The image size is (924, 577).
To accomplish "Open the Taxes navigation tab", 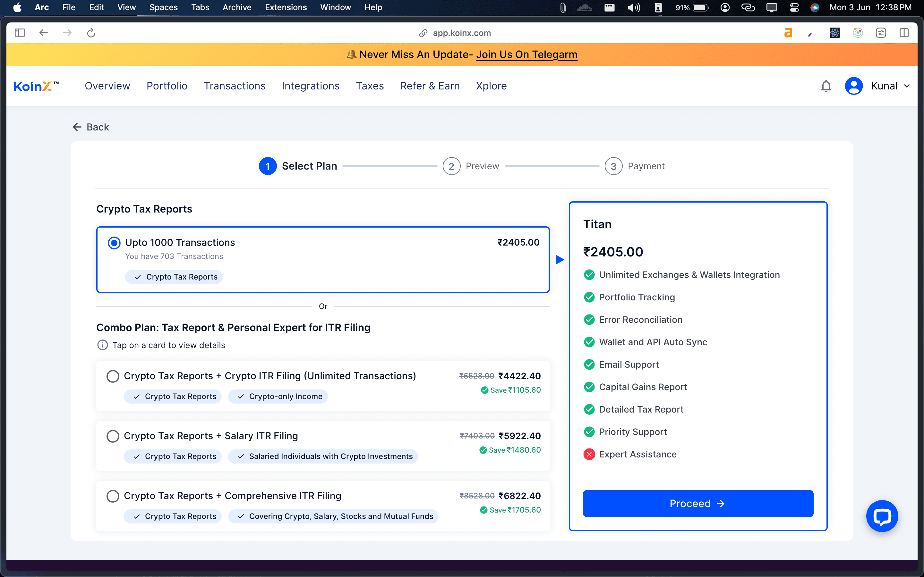I will tap(370, 86).
